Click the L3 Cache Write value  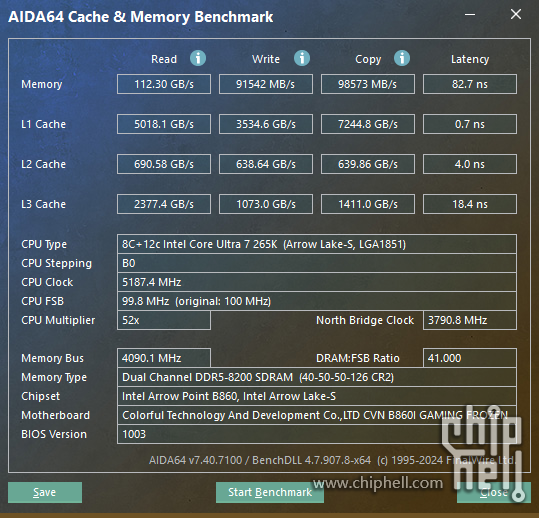click(x=266, y=204)
